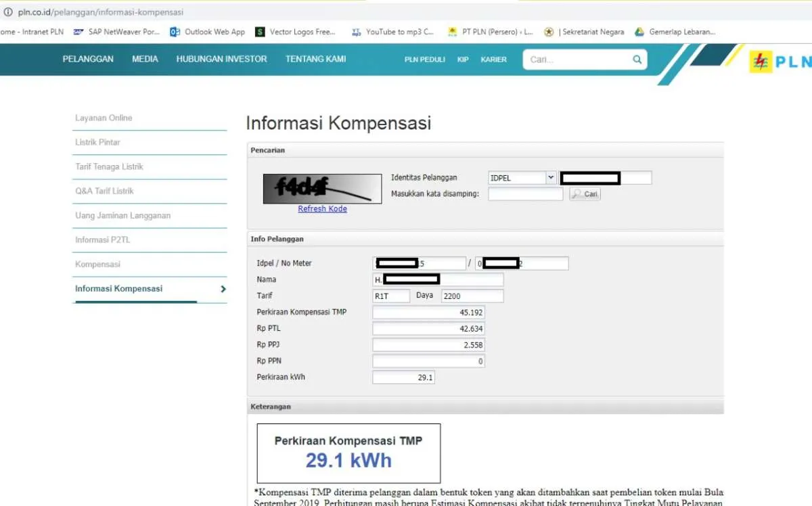Image resolution: width=812 pixels, height=506 pixels.
Task: Click the captcha image
Action: (322, 189)
